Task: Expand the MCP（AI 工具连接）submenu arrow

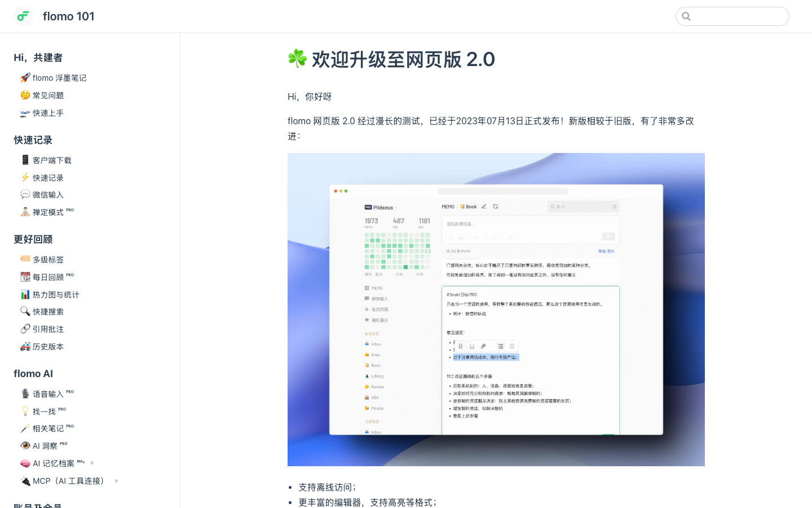Action: (117, 481)
